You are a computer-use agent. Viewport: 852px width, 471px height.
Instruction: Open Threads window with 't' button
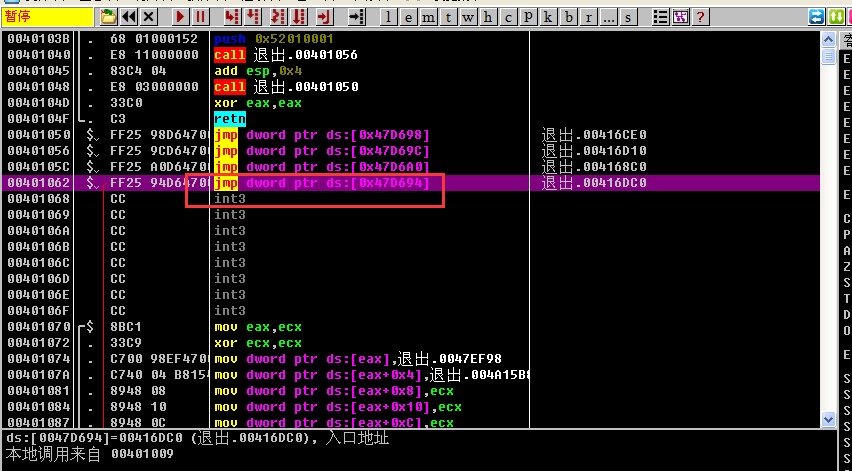click(448, 17)
